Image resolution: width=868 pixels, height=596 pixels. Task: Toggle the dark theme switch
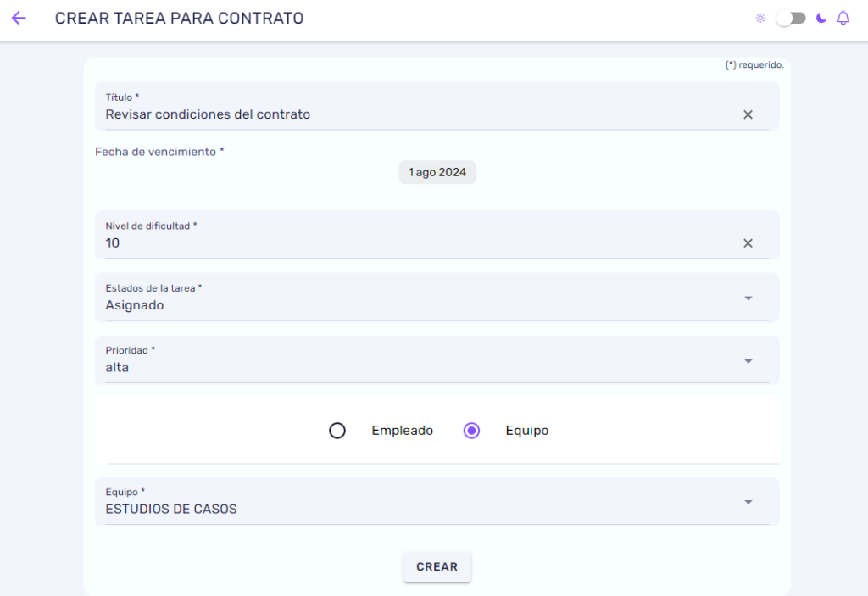(791, 19)
